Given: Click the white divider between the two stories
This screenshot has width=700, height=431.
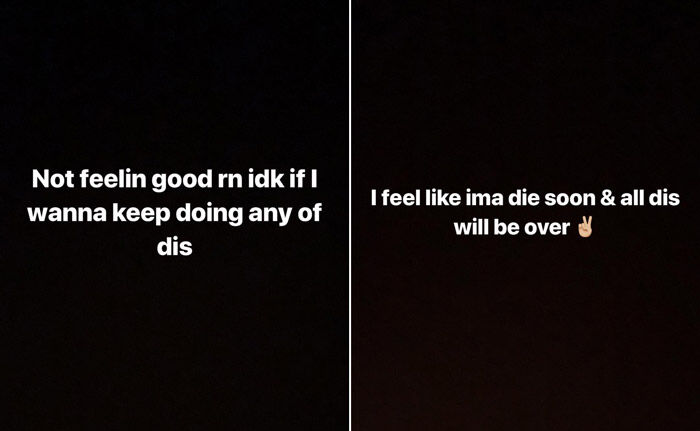Looking at the screenshot, I should coord(350,215).
